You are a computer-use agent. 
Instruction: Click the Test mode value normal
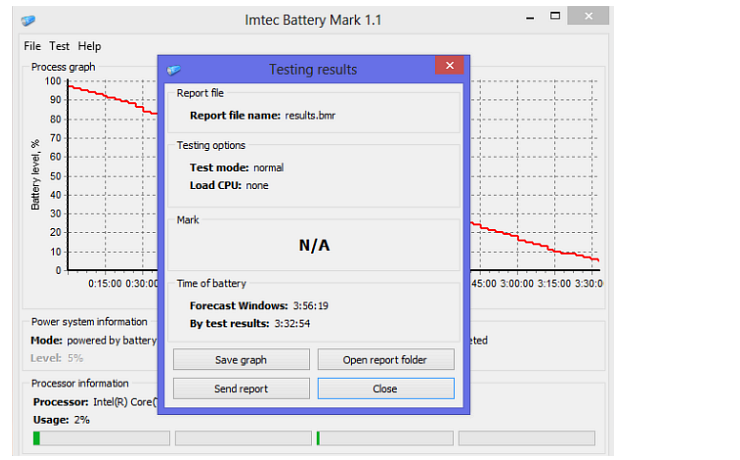coord(269,168)
